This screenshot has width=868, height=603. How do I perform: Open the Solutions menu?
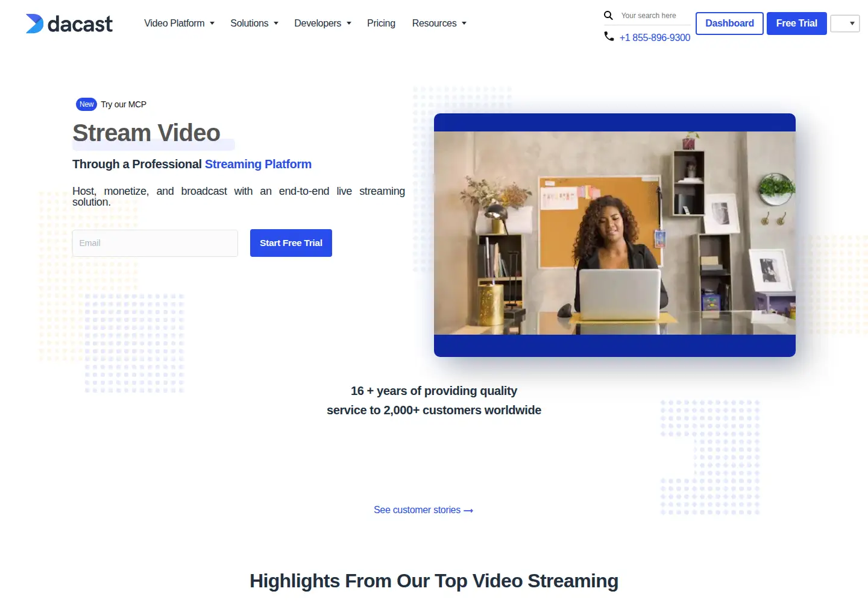[250, 24]
